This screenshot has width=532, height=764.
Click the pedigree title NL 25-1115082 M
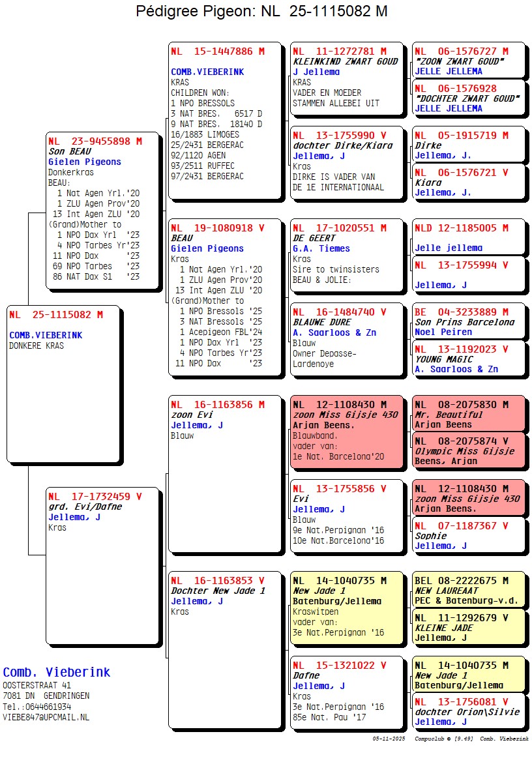[261, 12]
